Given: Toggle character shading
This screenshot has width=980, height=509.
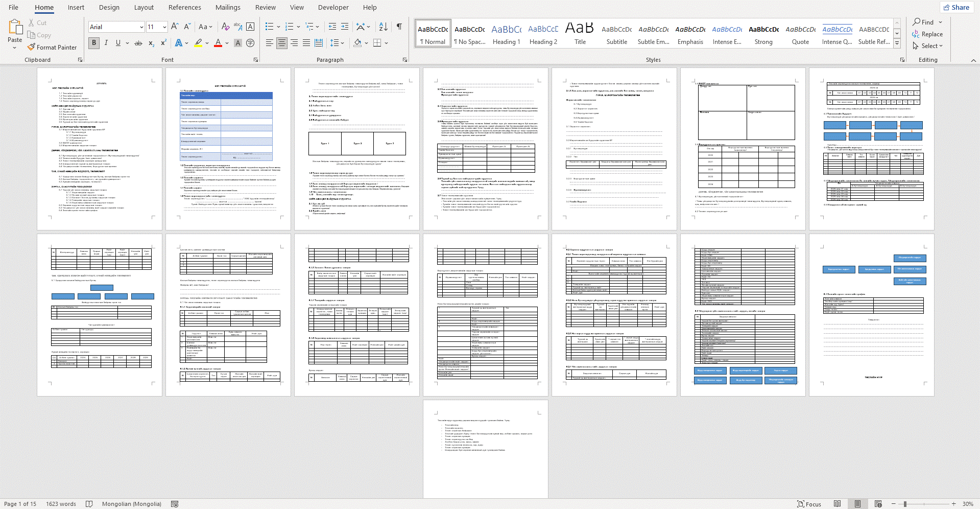Looking at the screenshot, I should 238,43.
